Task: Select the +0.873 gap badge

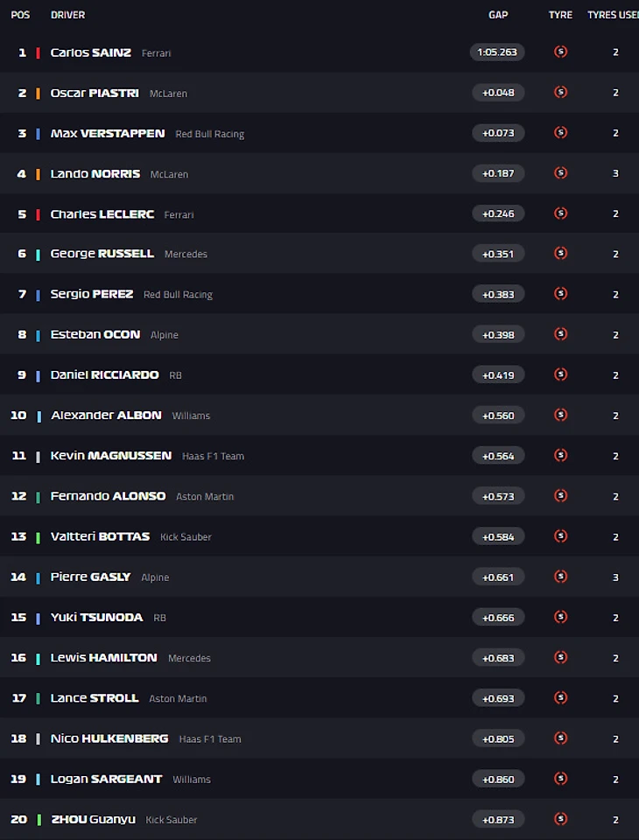Action: tap(498, 820)
